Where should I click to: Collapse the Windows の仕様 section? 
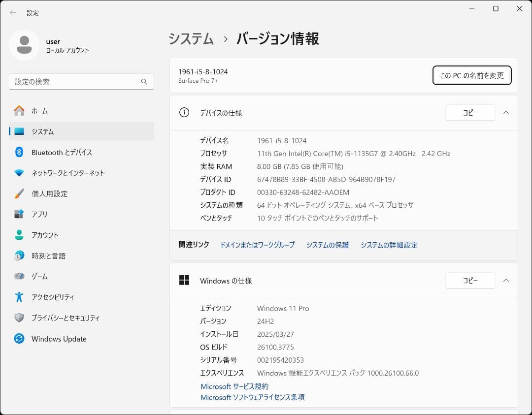click(506, 281)
